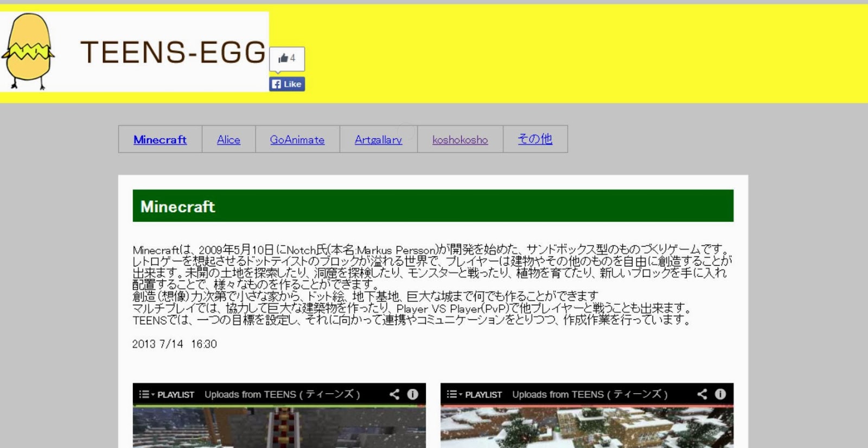The image size is (868, 448).
Task: Click the text Player VS Player(PvP)
Action: (x=453, y=309)
